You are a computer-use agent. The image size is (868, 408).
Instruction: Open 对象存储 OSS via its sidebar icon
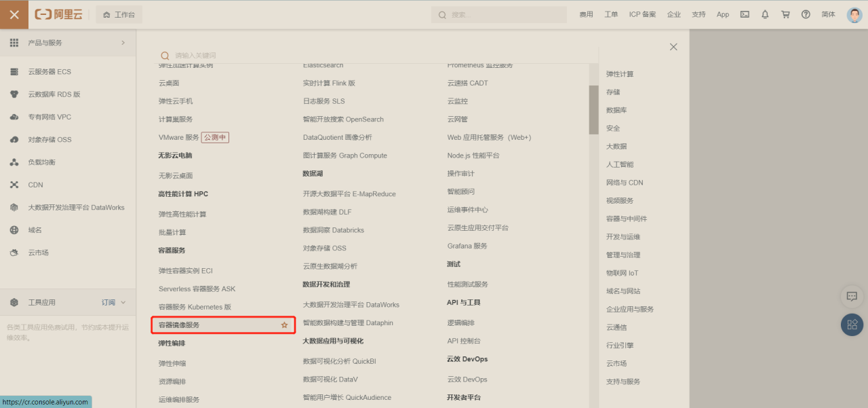tap(15, 139)
